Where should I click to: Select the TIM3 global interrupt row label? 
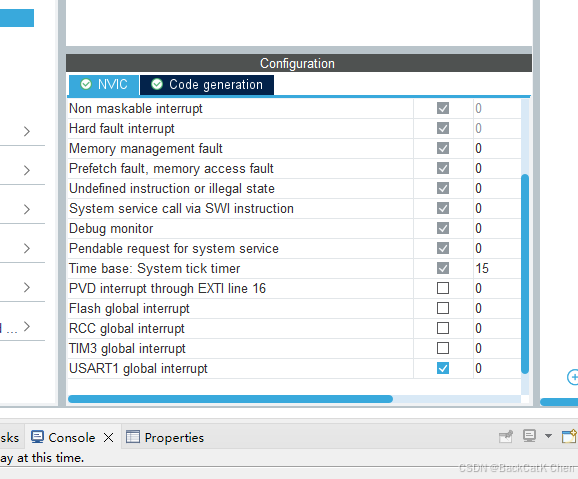click(127, 348)
